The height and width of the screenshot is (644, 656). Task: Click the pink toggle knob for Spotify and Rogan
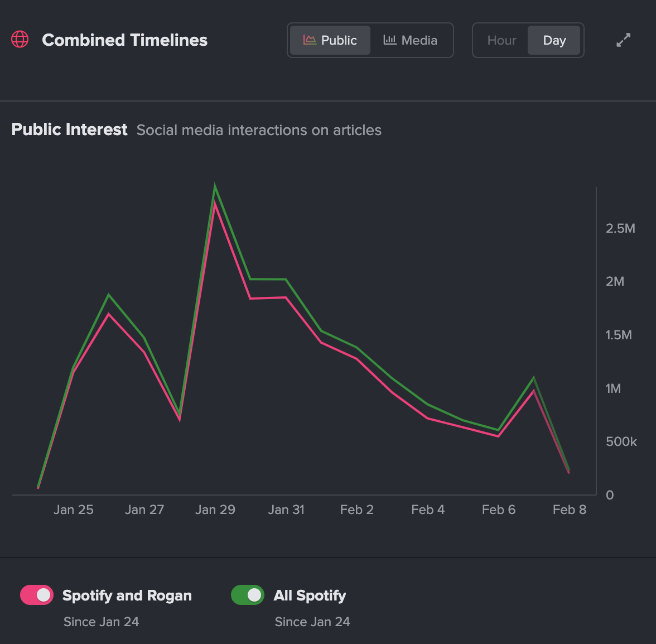pyautogui.click(x=44, y=595)
